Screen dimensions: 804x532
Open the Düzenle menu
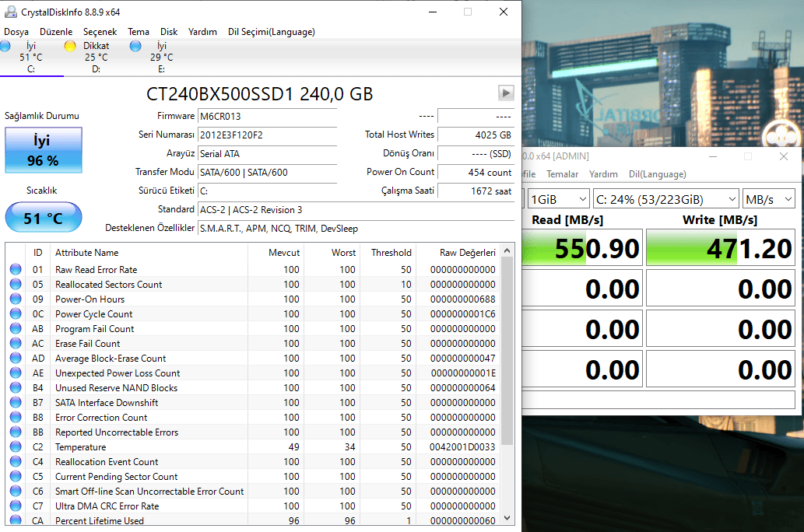pos(56,32)
